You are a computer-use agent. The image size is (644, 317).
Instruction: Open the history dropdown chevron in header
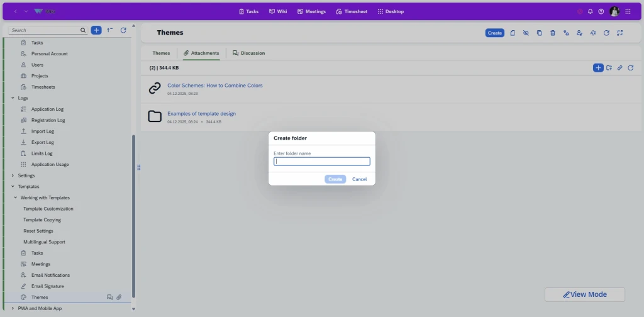[26, 11]
